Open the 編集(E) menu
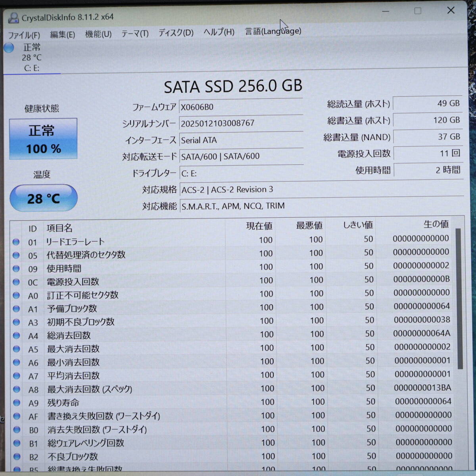Viewport: 476px width, 476px height. 63,35
